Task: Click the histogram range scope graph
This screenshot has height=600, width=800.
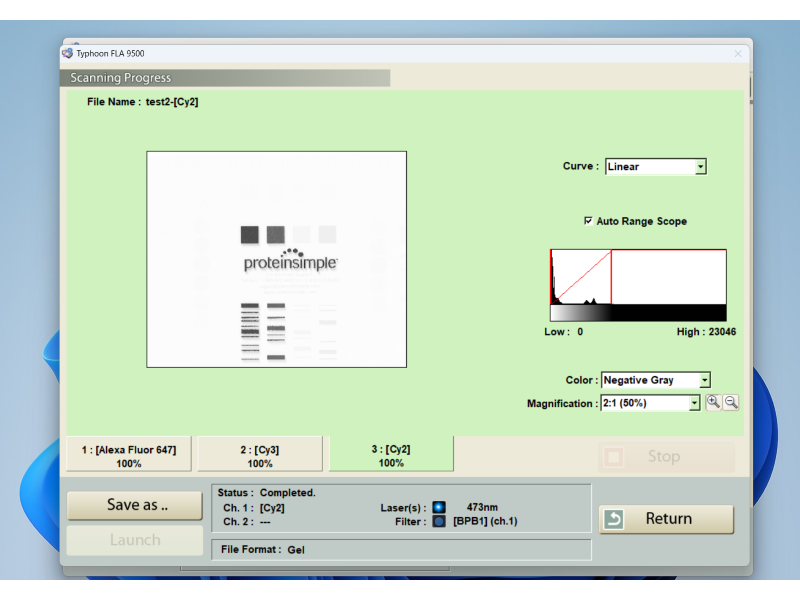Action: [638, 277]
